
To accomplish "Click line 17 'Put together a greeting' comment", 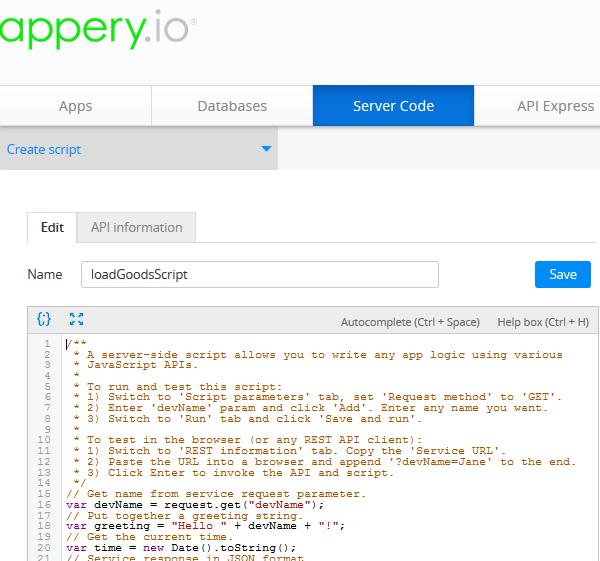I will (x=184, y=515).
